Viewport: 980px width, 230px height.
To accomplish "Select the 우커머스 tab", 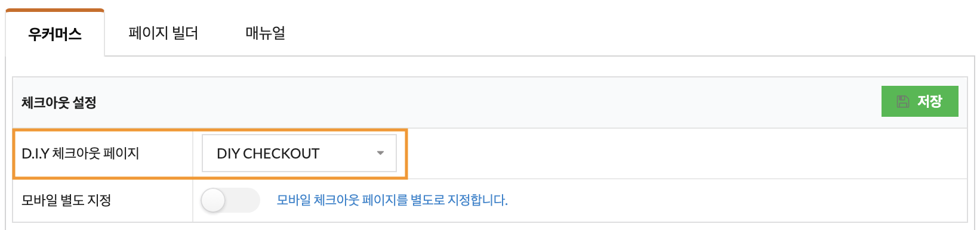I will pyautogui.click(x=55, y=34).
